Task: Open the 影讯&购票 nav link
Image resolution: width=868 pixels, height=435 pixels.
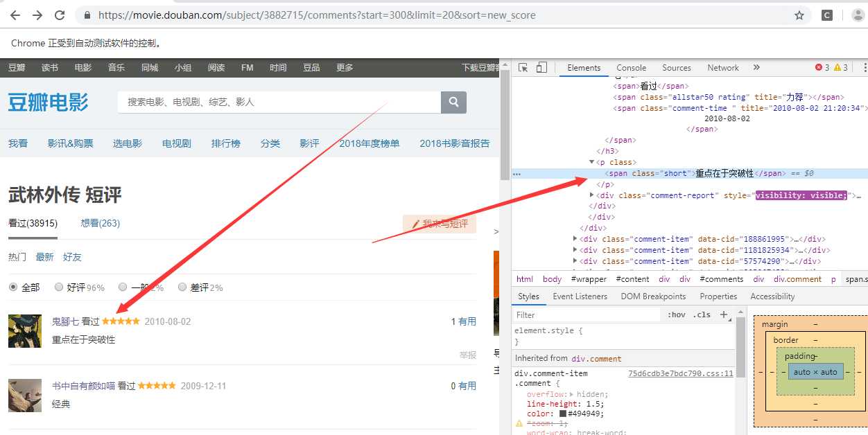Action: pos(71,143)
